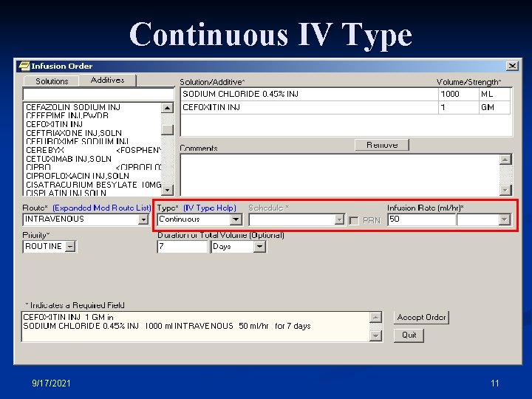The width and height of the screenshot is (532, 399).
Task: Click the Accept Order button
Action: (x=421, y=317)
